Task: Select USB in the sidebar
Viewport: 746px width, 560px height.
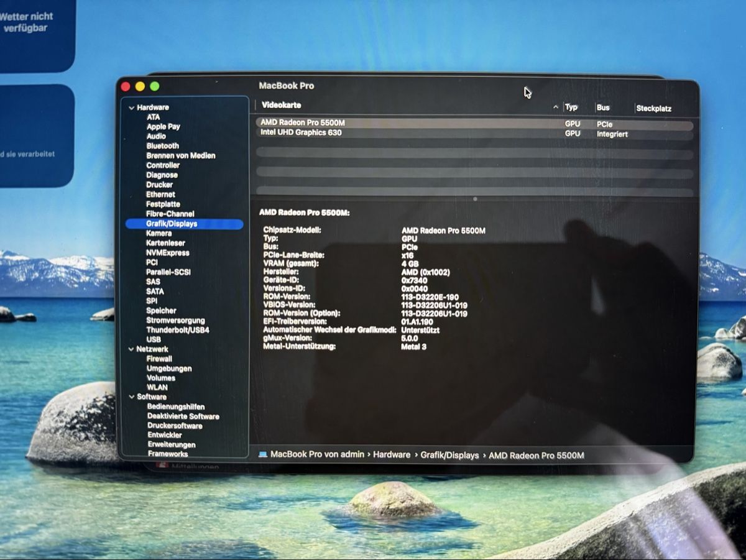Action: coord(154,340)
